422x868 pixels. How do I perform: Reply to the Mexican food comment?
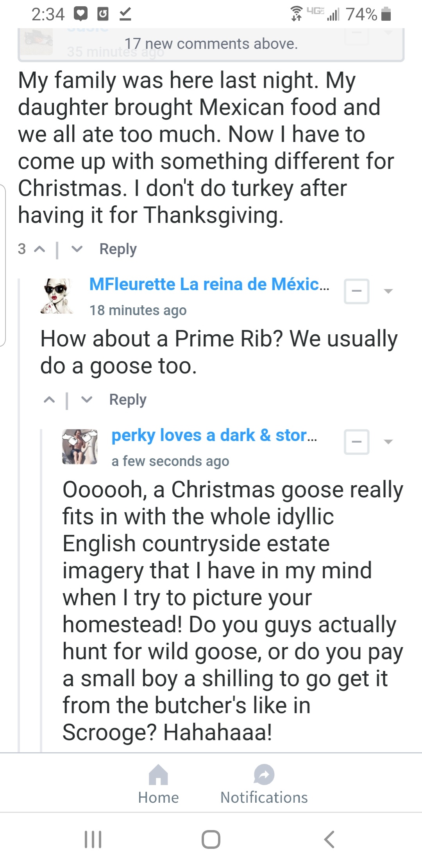click(x=118, y=249)
